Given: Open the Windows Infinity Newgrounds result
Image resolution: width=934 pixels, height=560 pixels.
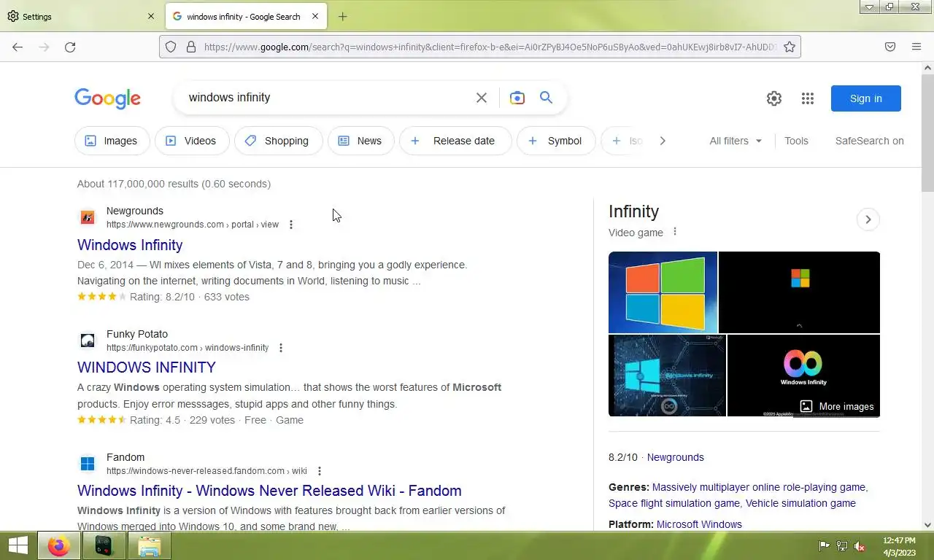Looking at the screenshot, I should point(130,245).
